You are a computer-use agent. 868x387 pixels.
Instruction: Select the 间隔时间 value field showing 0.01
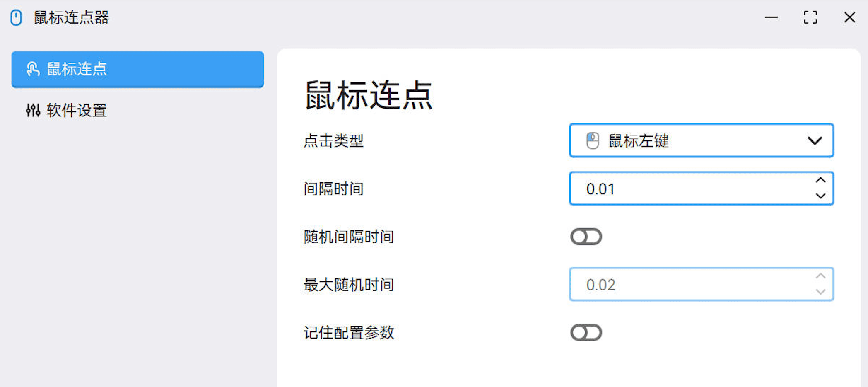point(663,189)
